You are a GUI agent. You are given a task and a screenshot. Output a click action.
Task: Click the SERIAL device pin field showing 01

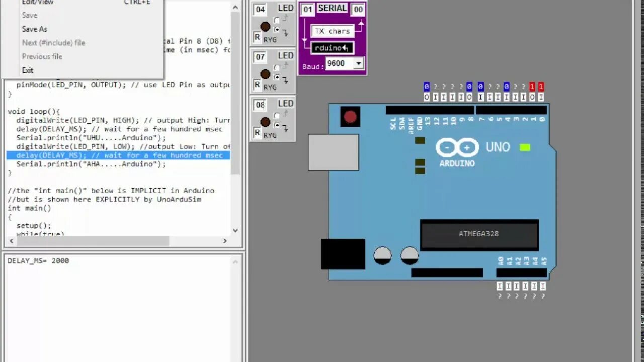308,9
